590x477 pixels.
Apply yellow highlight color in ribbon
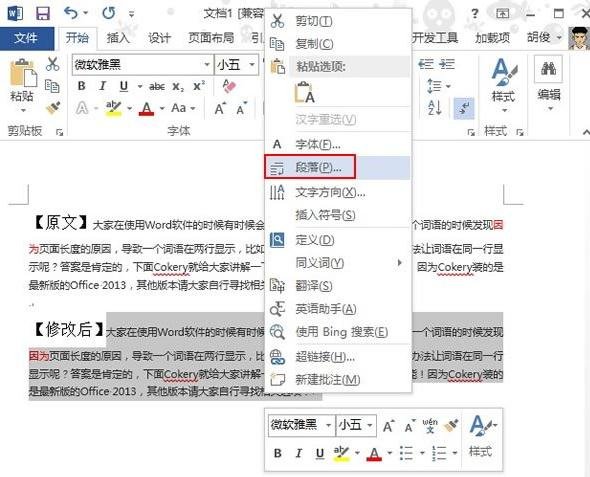113,108
